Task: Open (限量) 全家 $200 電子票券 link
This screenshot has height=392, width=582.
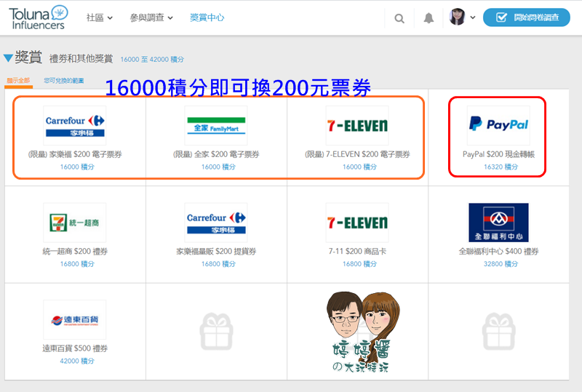Action: click(216, 154)
